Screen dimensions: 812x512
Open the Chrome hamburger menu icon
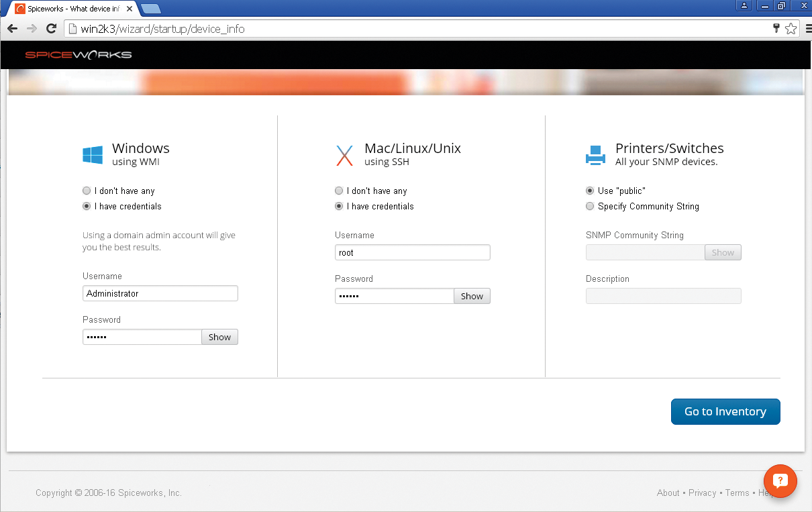tap(806, 29)
